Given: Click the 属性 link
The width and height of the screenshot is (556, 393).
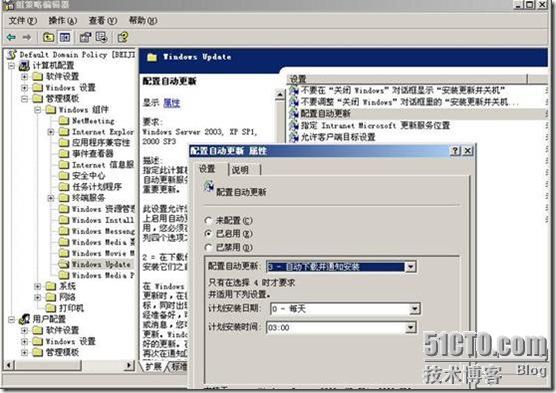Looking at the screenshot, I should [x=172, y=103].
